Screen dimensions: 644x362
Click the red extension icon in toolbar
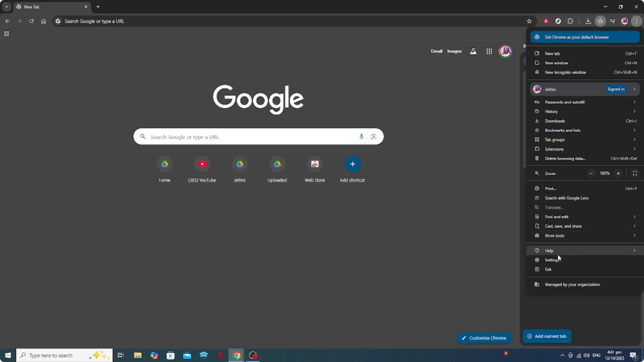(x=546, y=21)
